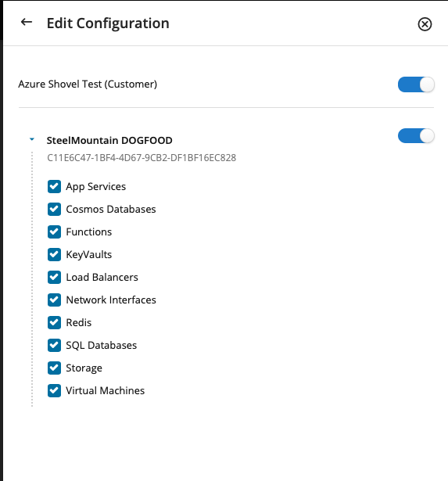Uncheck the Functions checkbox

click(54, 232)
